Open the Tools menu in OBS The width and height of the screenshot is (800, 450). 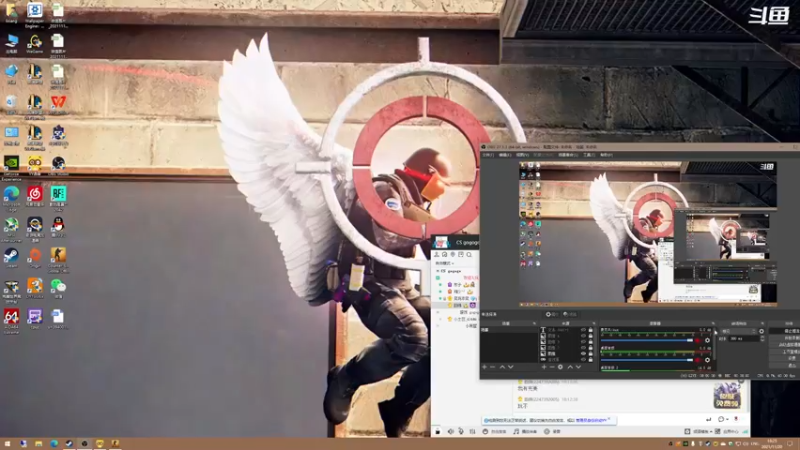click(x=589, y=155)
